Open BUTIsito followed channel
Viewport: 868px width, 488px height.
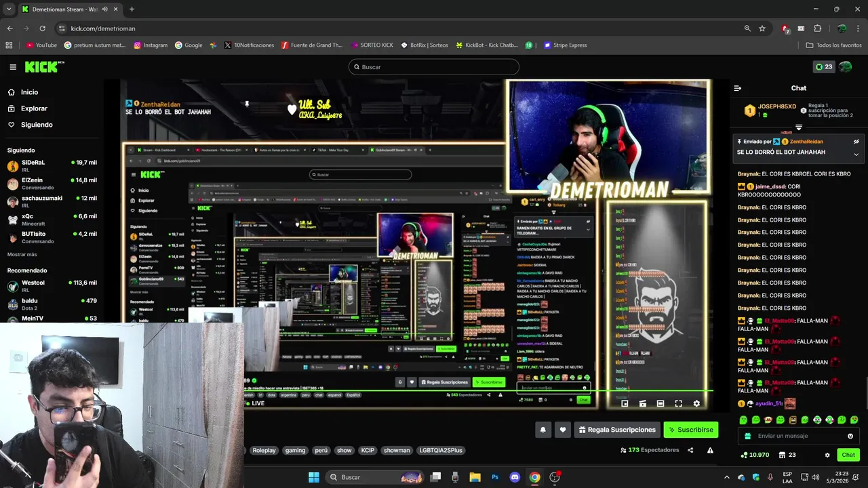coord(52,237)
